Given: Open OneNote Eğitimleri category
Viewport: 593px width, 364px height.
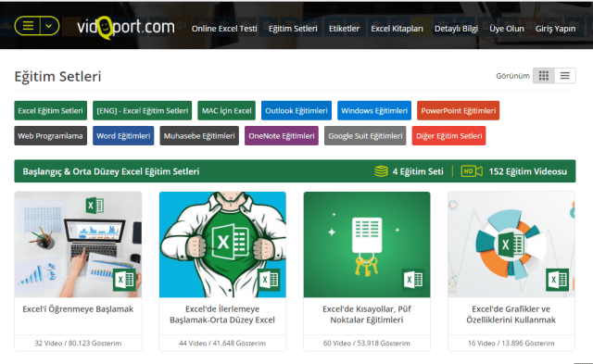Looking at the screenshot, I should coord(282,136).
